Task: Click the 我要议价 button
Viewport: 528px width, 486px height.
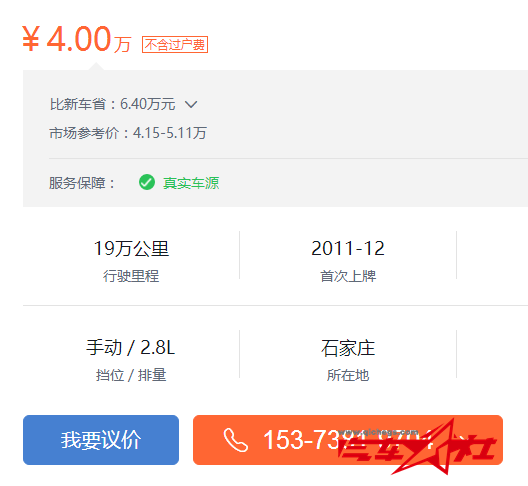Action: tap(101, 440)
